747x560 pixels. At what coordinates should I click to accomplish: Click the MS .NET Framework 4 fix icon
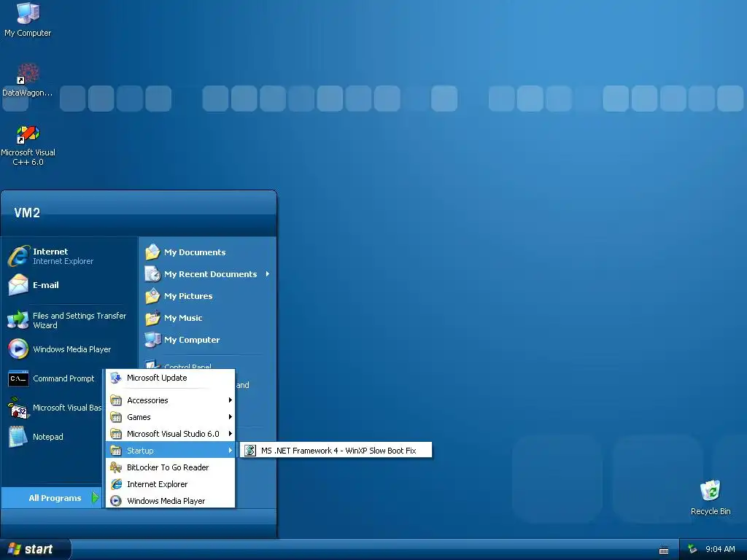[250, 451]
